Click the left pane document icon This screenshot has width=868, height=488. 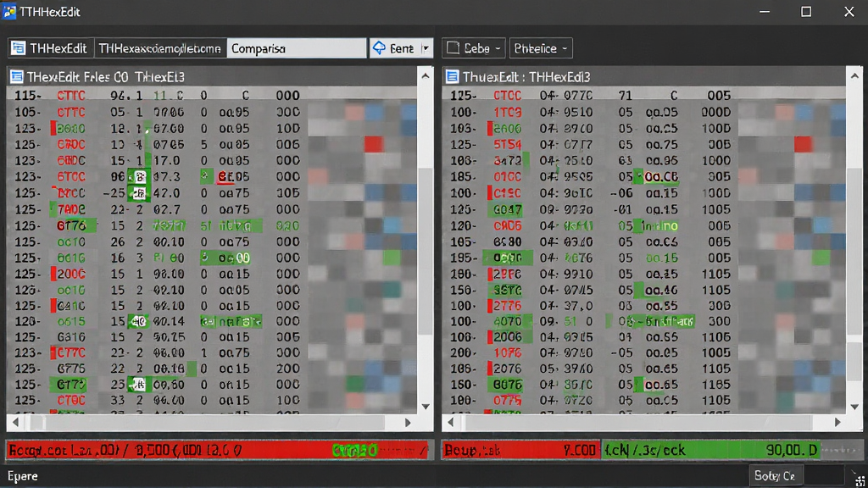(x=17, y=76)
